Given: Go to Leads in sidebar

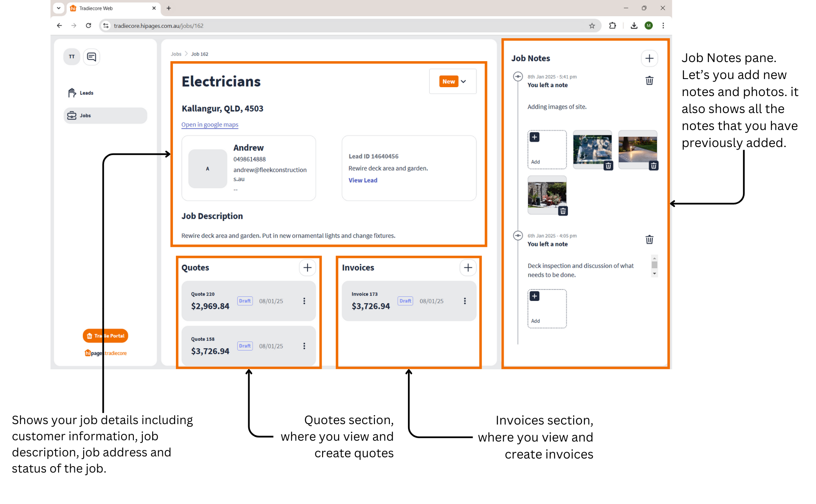Looking at the screenshot, I should 86,93.
